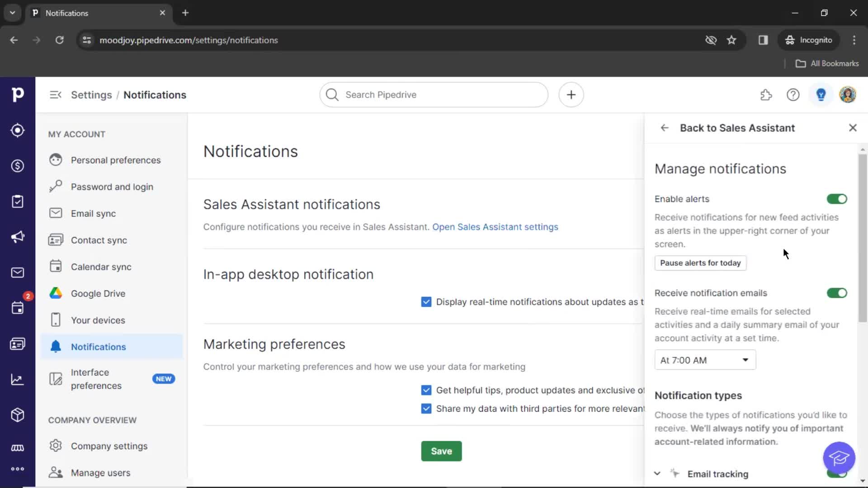The height and width of the screenshot is (488, 868).
Task: Toggle Receive notification emails off
Action: click(837, 292)
